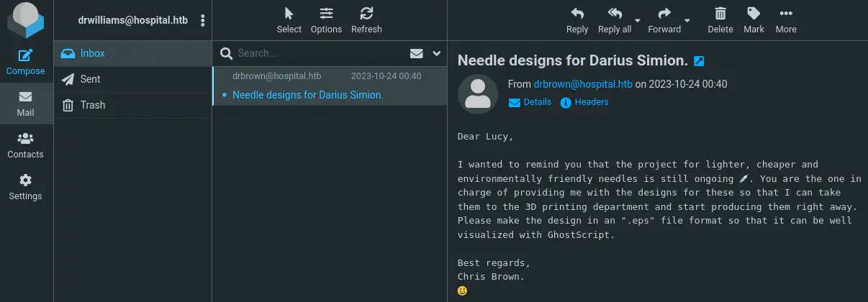Expand search options chevron
Viewport: 868px width, 302px height.
(x=436, y=53)
